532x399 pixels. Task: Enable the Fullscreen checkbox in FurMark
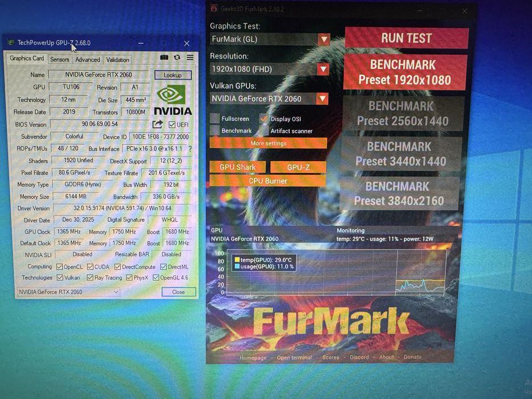pos(214,119)
